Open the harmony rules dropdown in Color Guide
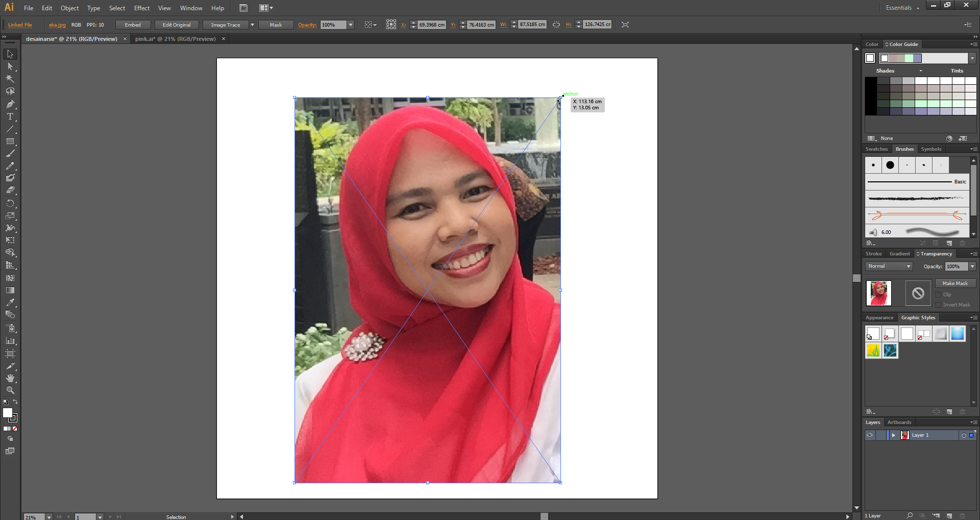980x520 pixels. click(972, 58)
